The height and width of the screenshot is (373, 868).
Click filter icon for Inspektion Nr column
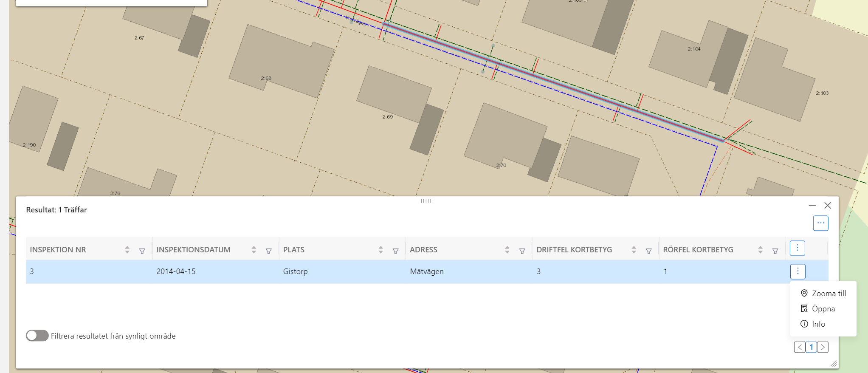click(x=142, y=251)
